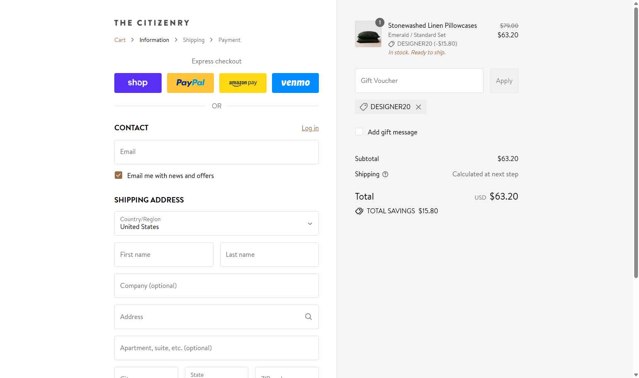Click the scrollbar down arrow
Viewport: 639px width, 378px height.
[635, 374]
